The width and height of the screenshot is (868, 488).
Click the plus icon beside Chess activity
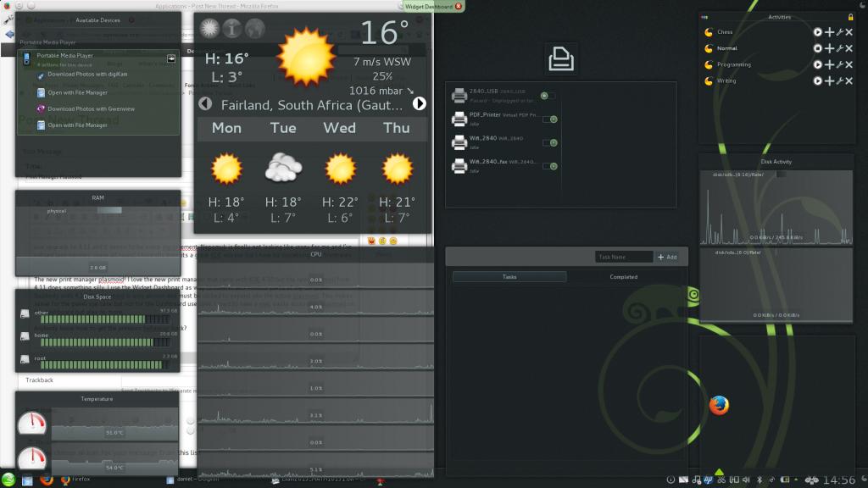pos(829,32)
